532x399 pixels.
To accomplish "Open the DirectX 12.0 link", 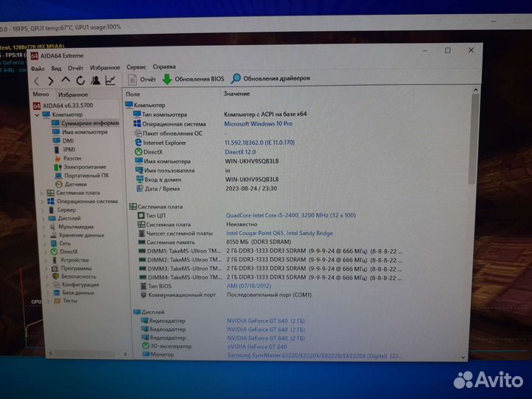I will (240, 152).
